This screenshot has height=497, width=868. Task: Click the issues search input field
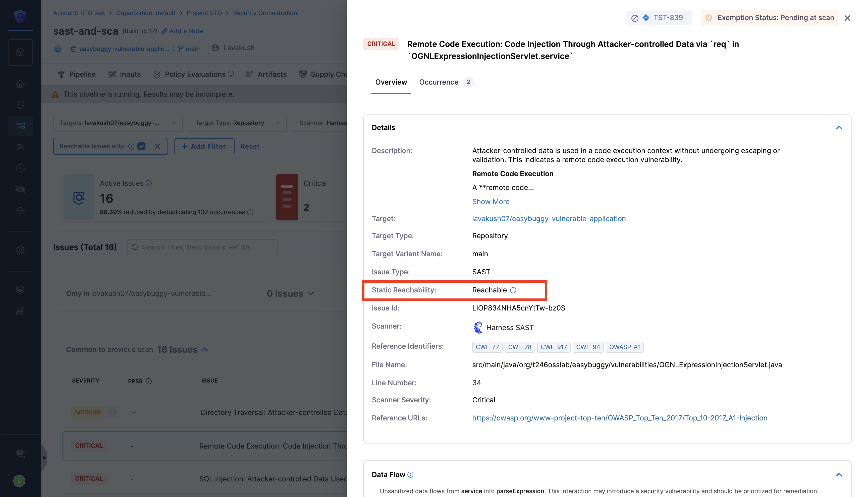(202, 247)
